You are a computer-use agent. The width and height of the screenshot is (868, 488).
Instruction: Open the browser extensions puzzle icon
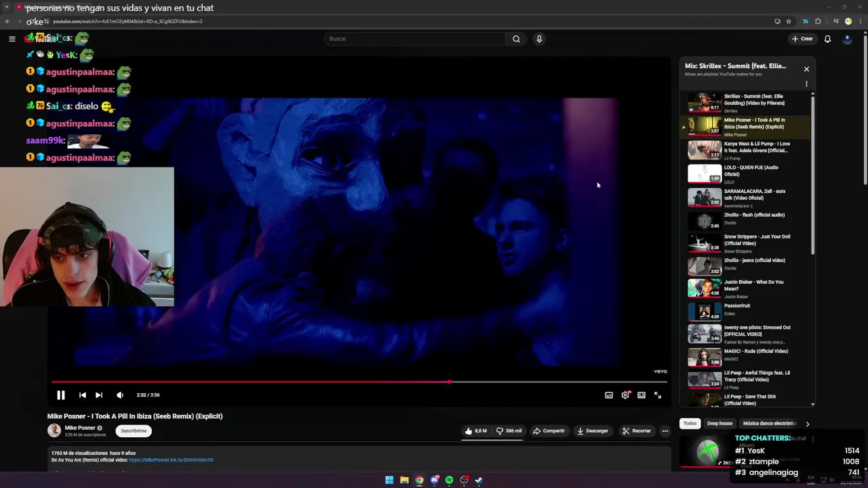point(818,21)
